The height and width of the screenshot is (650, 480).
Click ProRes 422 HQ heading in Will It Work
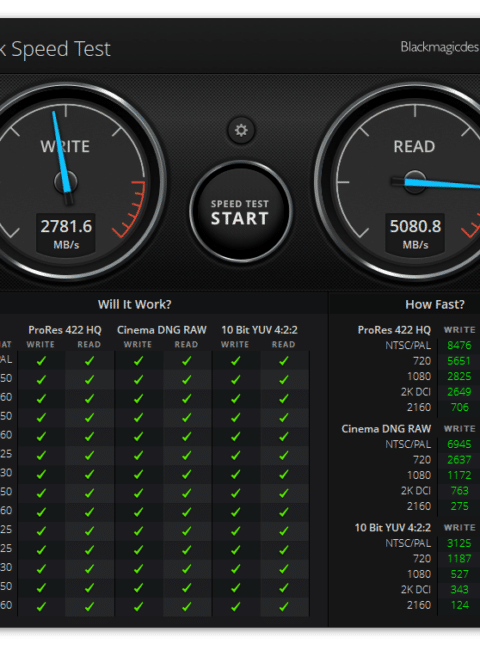click(65, 330)
